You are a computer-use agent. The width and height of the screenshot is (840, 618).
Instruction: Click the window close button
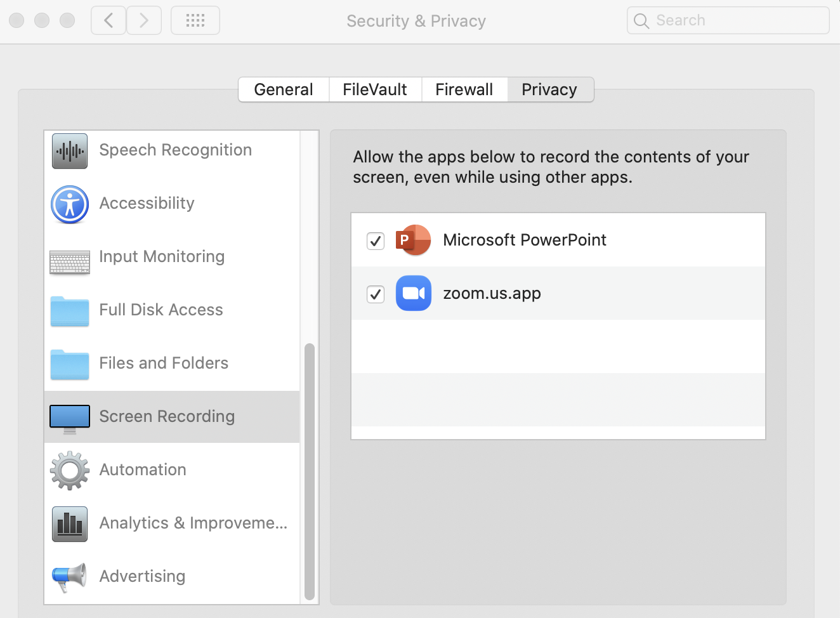pos(17,20)
